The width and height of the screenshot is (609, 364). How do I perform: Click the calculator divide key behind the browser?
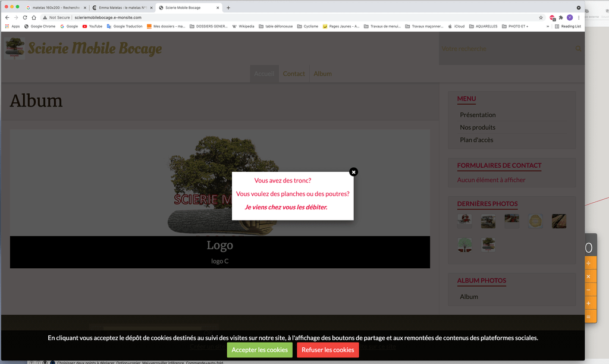[x=591, y=263]
